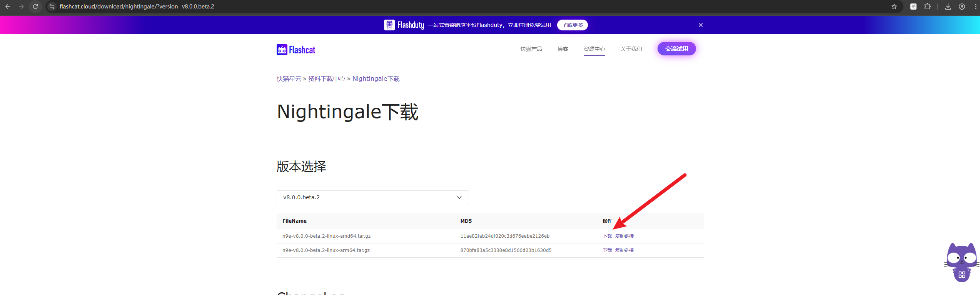This screenshot has width=980, height=295.
Task: Open the 关于我们 menu item
Action: (x=631, y=49)
